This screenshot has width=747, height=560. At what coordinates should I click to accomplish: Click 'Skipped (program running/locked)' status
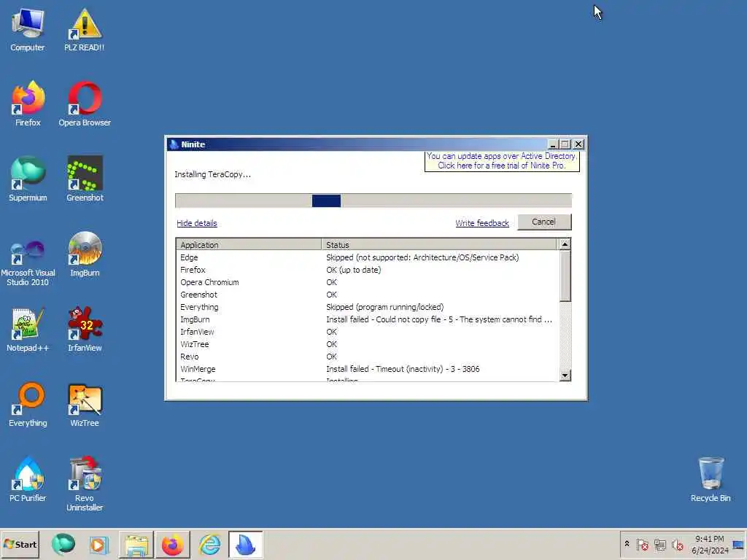385,307
